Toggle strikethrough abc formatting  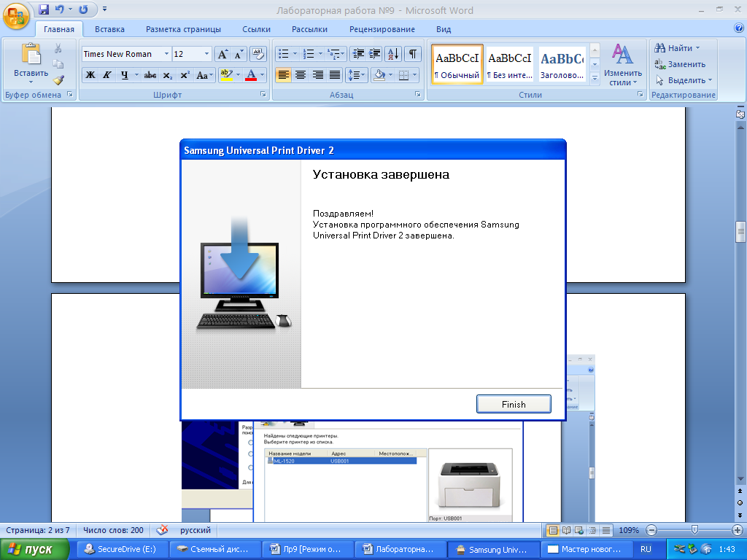click(150, 75)
